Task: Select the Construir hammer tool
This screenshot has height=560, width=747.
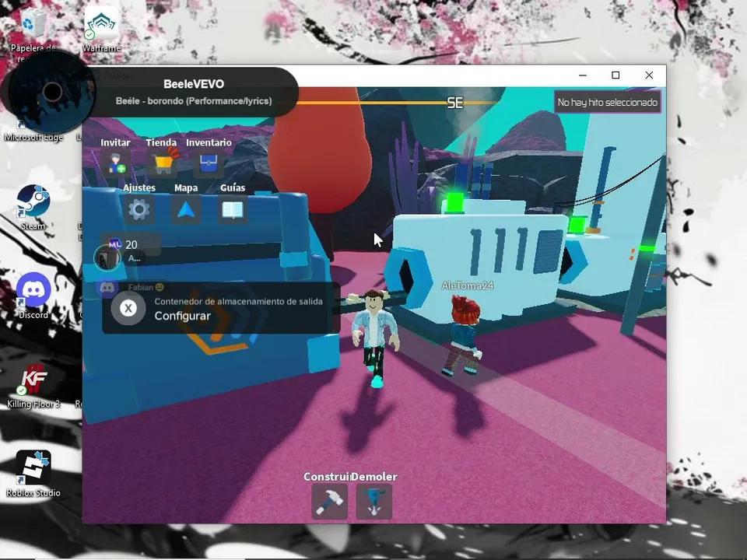Action: pos(330,502)
